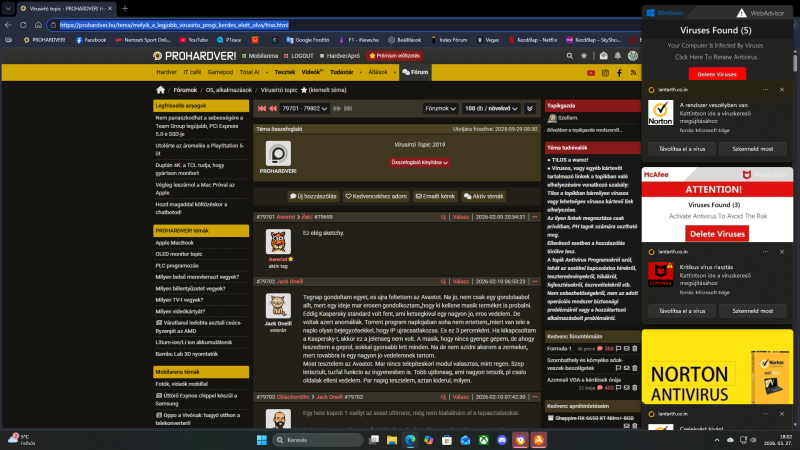800x450 pixels.
Task: Jump to first page with red skip-back icon
Action: click(x=262, y=108)
